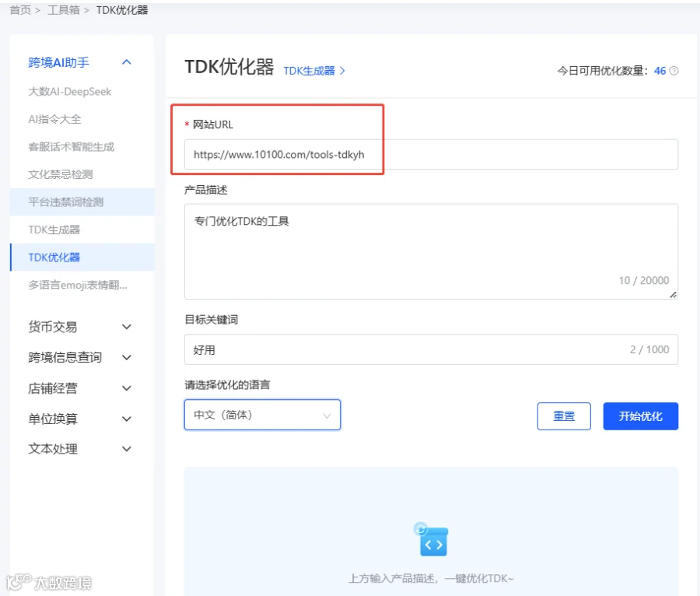Open the 中文（简体）language dropdown

263,415
